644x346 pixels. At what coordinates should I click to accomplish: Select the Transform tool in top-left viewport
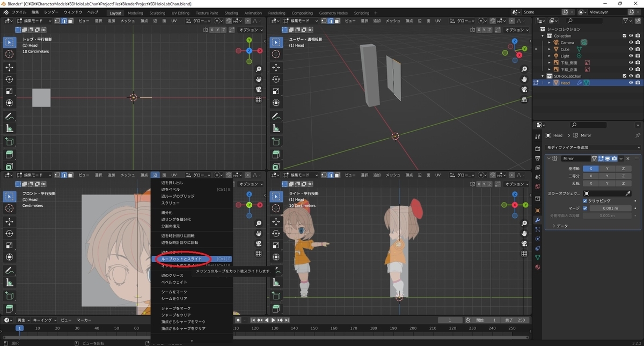pyautogui.click(x=10, y=103)
